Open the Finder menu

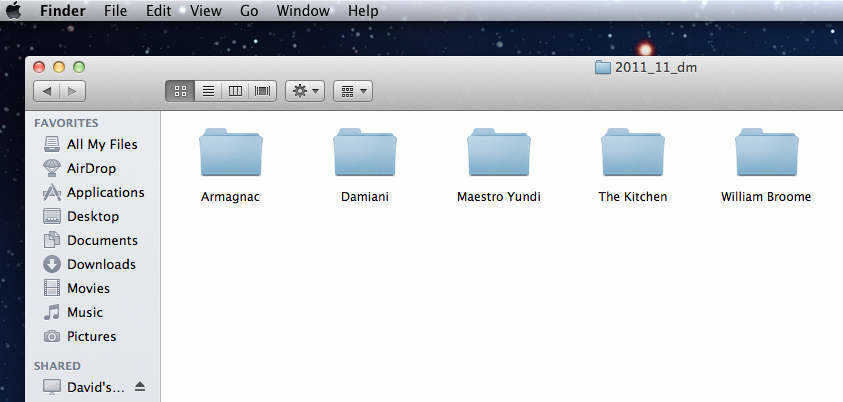61,11
